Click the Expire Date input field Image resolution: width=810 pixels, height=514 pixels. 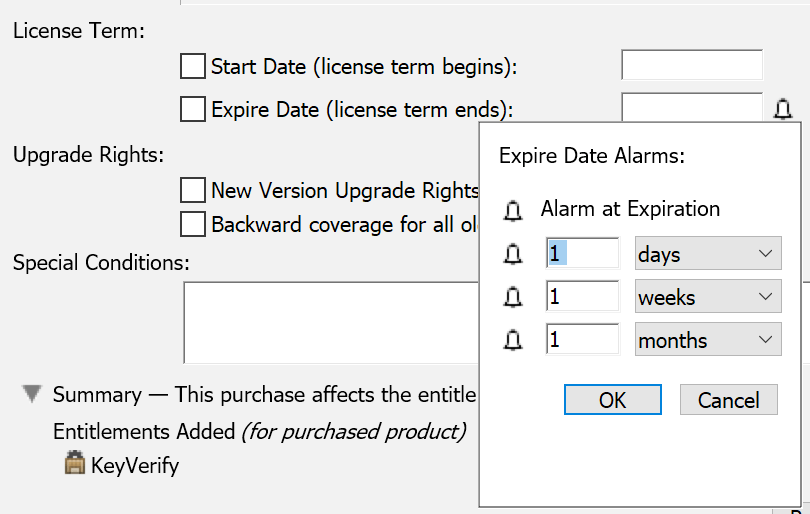pyautogui.click(x=691, y=106)
